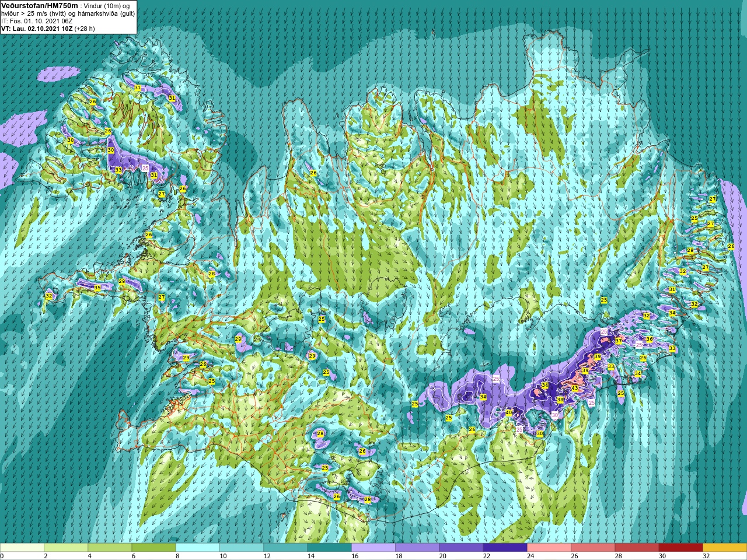This screenshot has width=747, height=560.
Task: Click the 4–6 light green legend swatch
Action: tap(110, 548)
